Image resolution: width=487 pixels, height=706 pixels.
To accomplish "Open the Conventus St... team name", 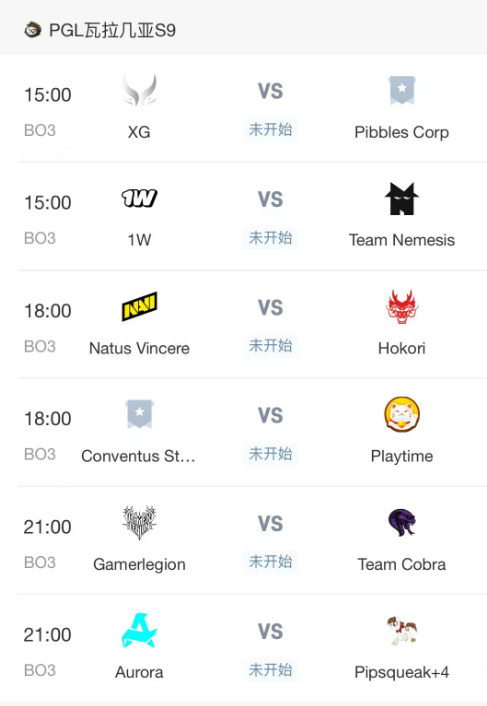I will click(138, 456).
